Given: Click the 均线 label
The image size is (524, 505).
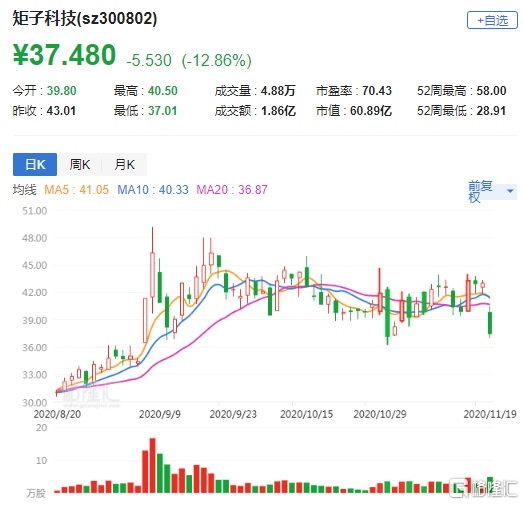Looking at the screenshot, I should (24, 190).
